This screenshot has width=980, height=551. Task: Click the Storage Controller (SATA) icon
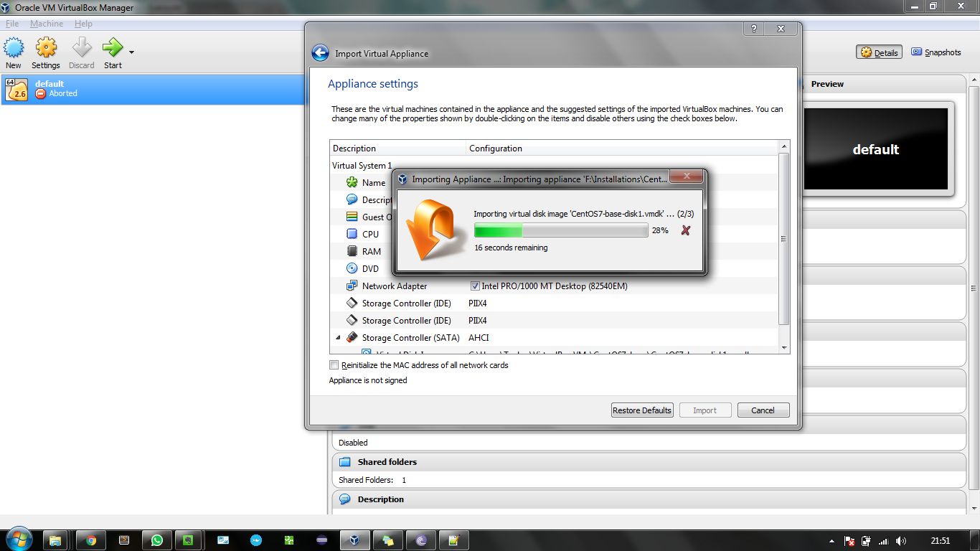352,338
